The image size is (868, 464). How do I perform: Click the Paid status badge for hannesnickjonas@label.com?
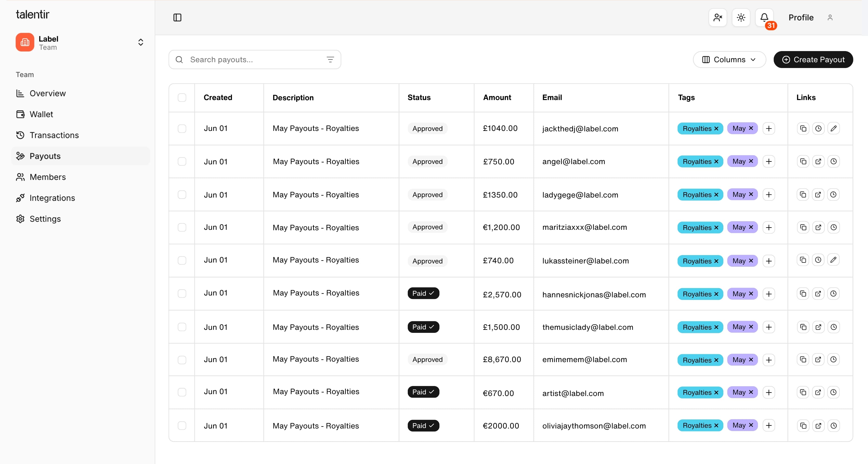423,293
